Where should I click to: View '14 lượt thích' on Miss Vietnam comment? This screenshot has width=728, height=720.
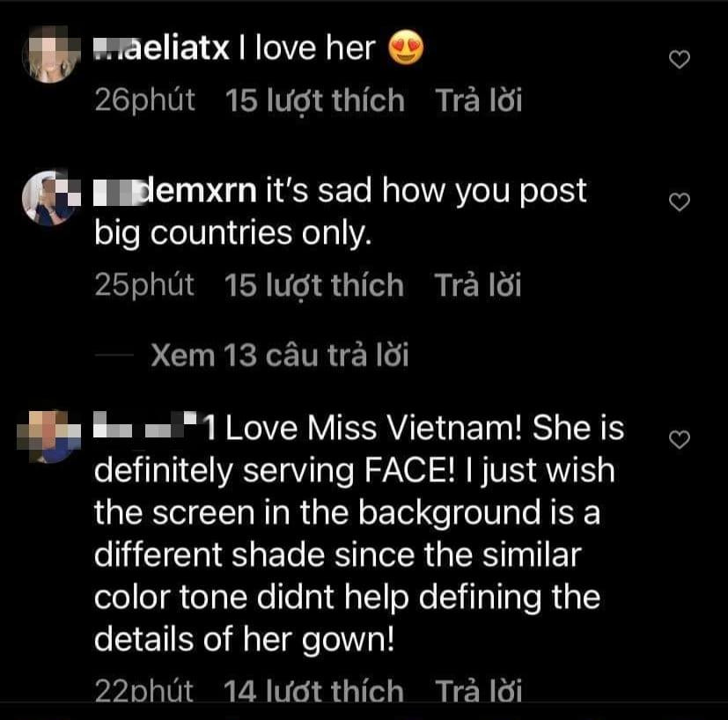coord(314,691)
